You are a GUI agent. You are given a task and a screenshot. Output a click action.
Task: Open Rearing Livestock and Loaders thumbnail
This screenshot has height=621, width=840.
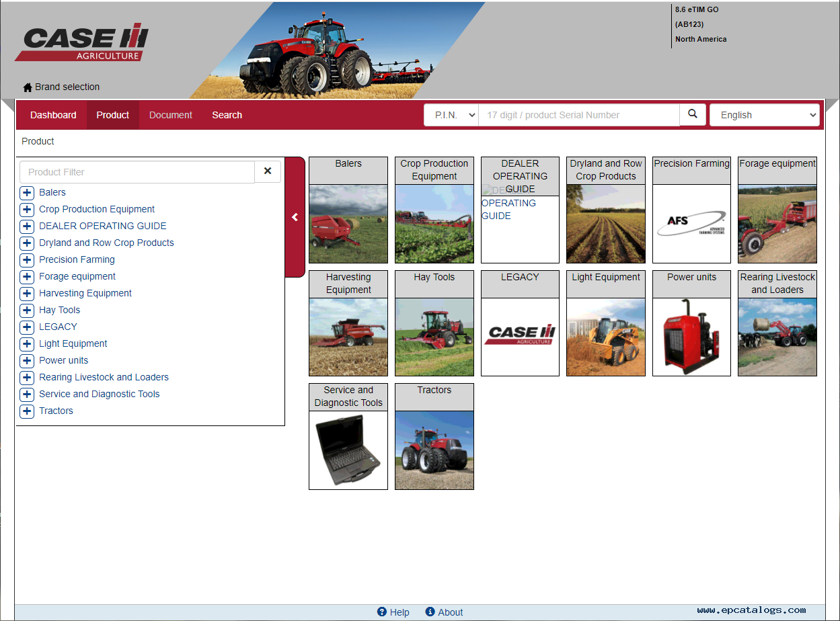[777, 337]
